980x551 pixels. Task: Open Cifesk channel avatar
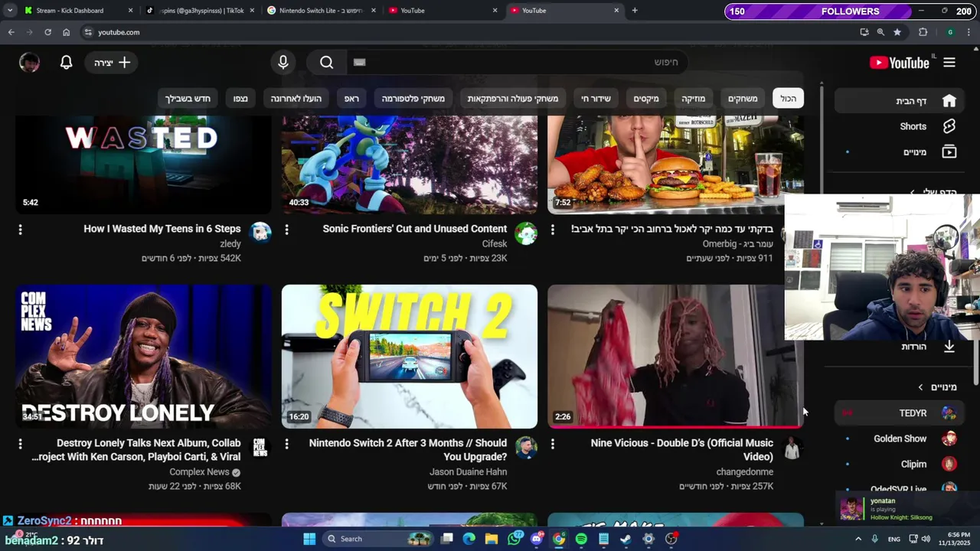point(526,233)
